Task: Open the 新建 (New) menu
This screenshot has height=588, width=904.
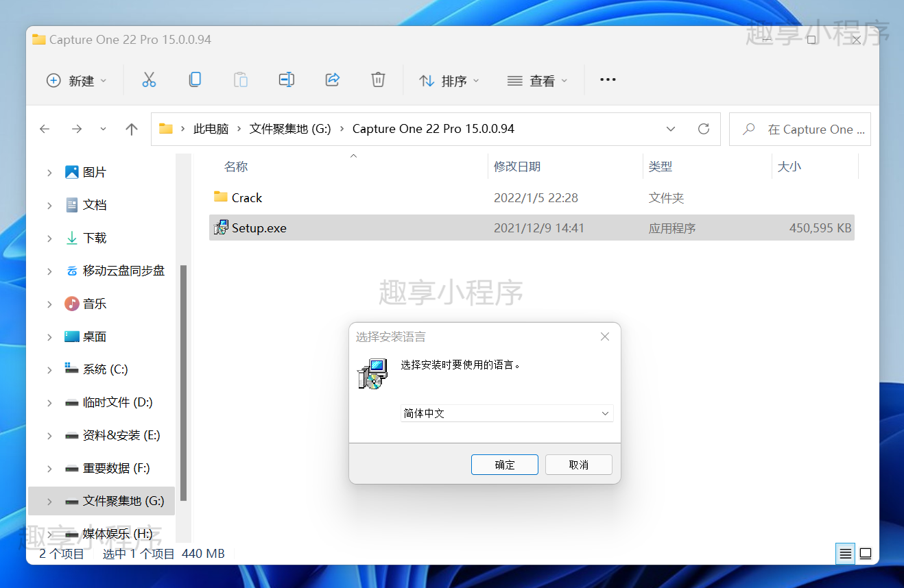Action: point(77,81)
